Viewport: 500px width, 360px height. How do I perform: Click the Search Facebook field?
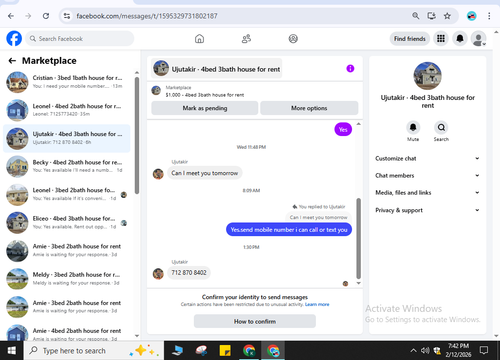80,39
